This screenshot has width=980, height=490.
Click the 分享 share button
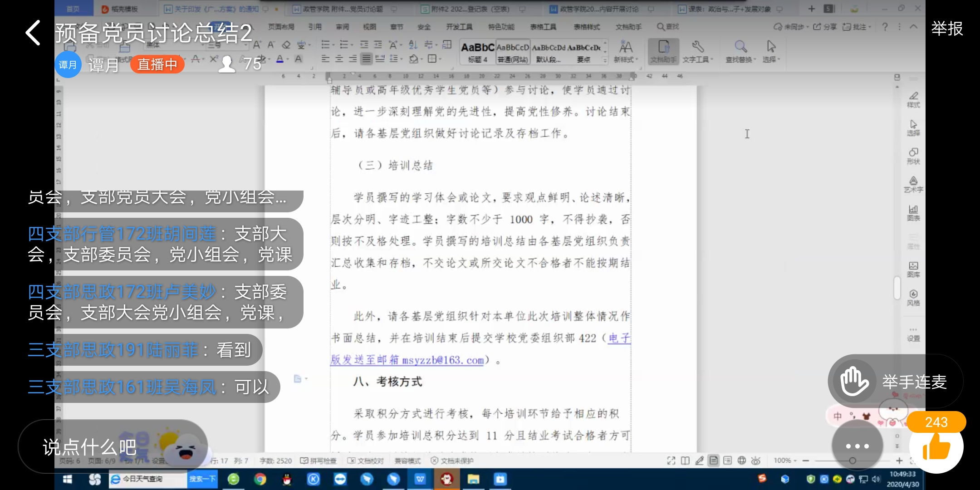pos(825,27)
